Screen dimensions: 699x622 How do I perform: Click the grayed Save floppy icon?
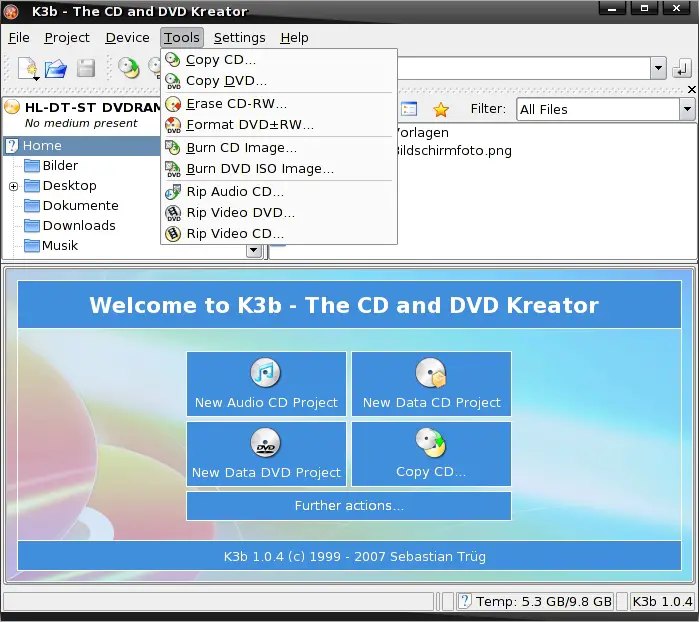coord(86,69)
